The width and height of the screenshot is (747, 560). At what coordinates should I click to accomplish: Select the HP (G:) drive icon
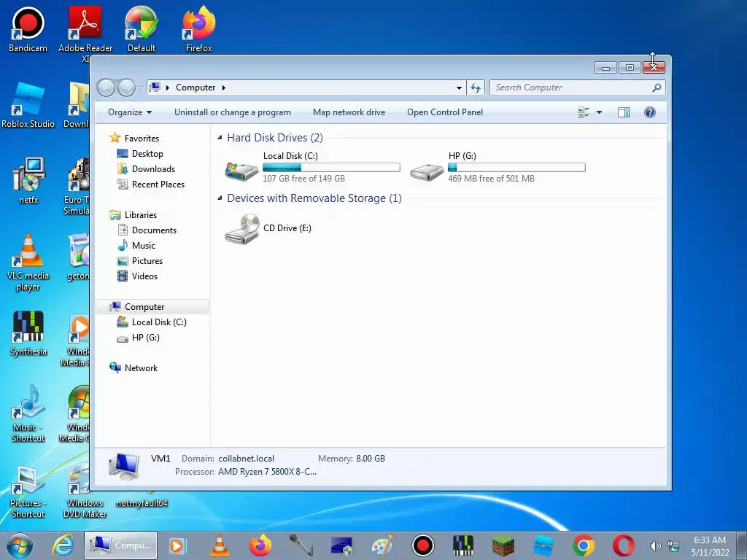click(x=427, y=172)
